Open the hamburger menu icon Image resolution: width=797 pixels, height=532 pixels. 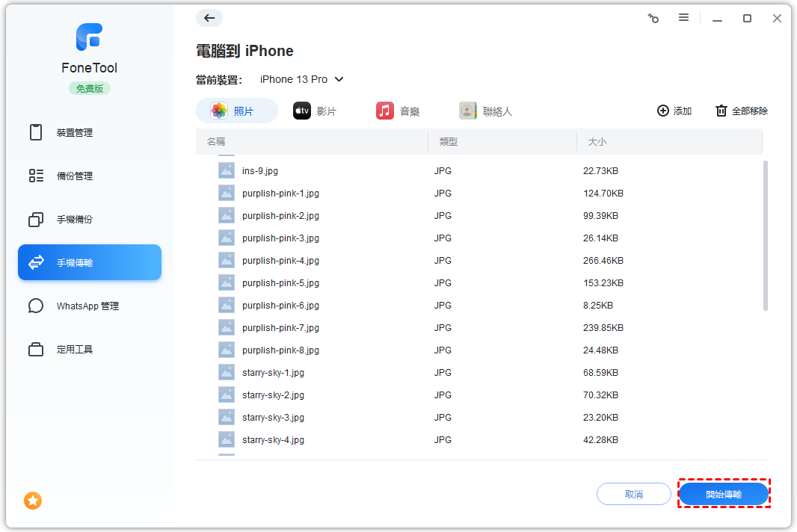point(683,18)
